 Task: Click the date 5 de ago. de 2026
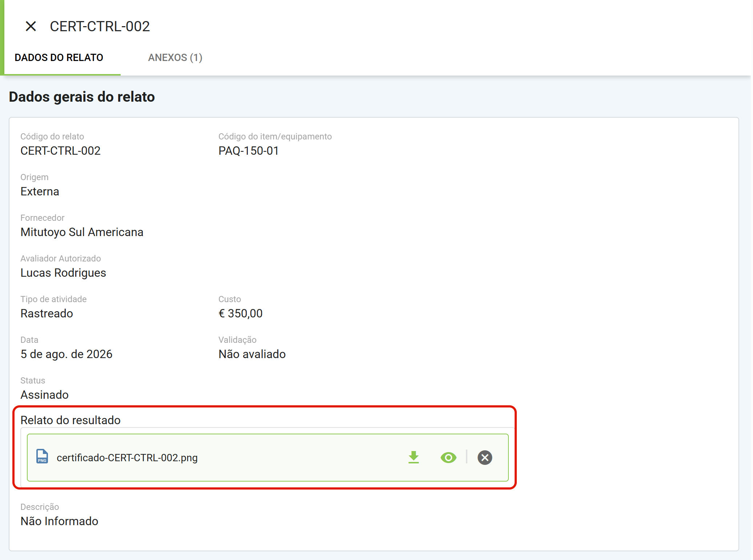(67, 354)
